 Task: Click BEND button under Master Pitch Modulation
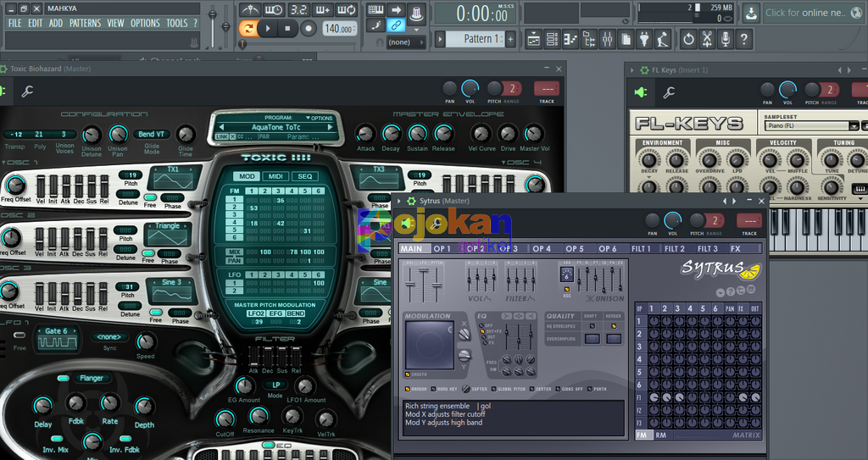pyautogui.click(x=295, y=313)
